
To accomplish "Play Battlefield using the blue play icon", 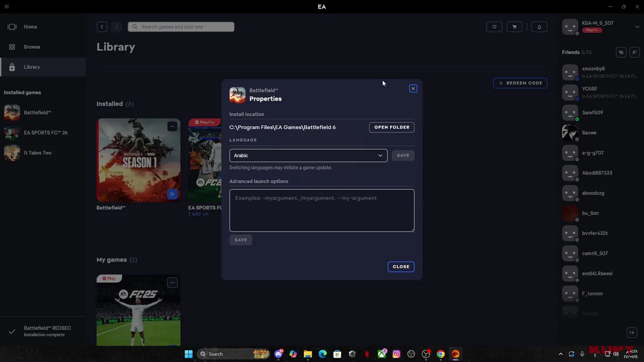I will coord(172,194).
